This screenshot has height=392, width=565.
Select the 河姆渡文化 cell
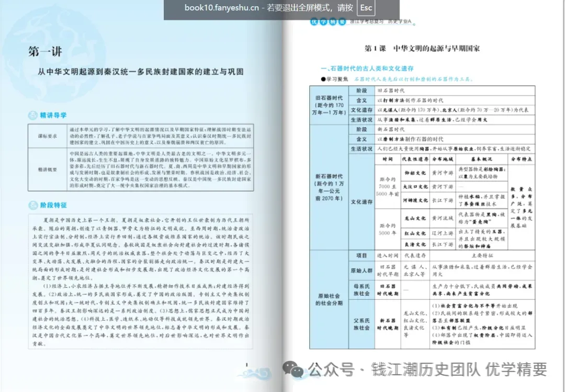(x=415, y=200)
